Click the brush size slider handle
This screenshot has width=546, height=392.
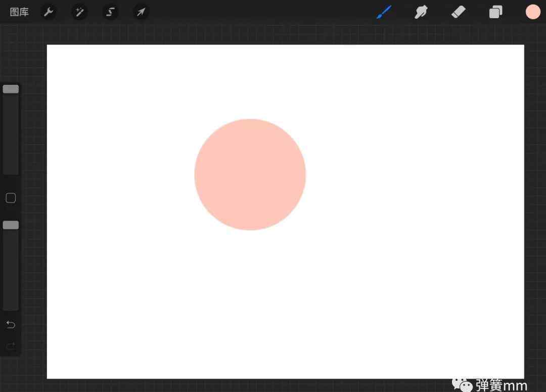11,89
